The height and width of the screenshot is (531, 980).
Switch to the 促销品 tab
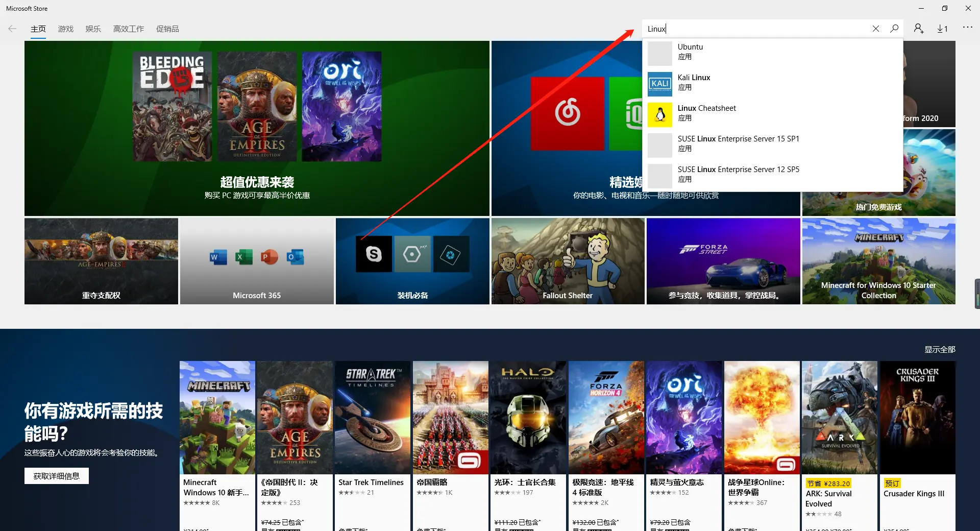point(167,29)
